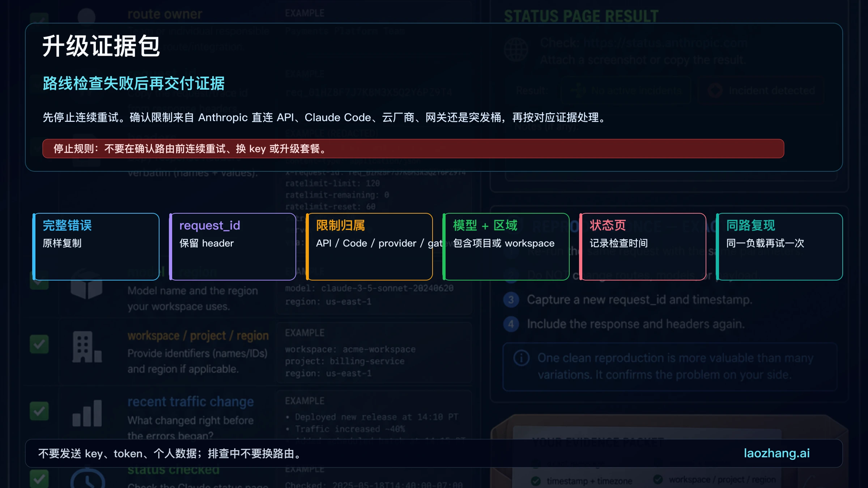Viewport: 868px width, 488px height.
Task: Open the laozhang.ai link
Action: (776, 453)
